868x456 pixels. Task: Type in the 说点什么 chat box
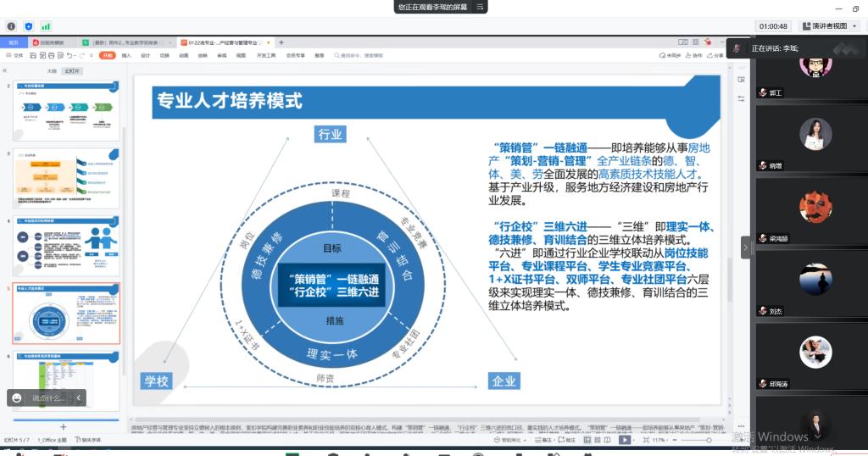point(47,398)
